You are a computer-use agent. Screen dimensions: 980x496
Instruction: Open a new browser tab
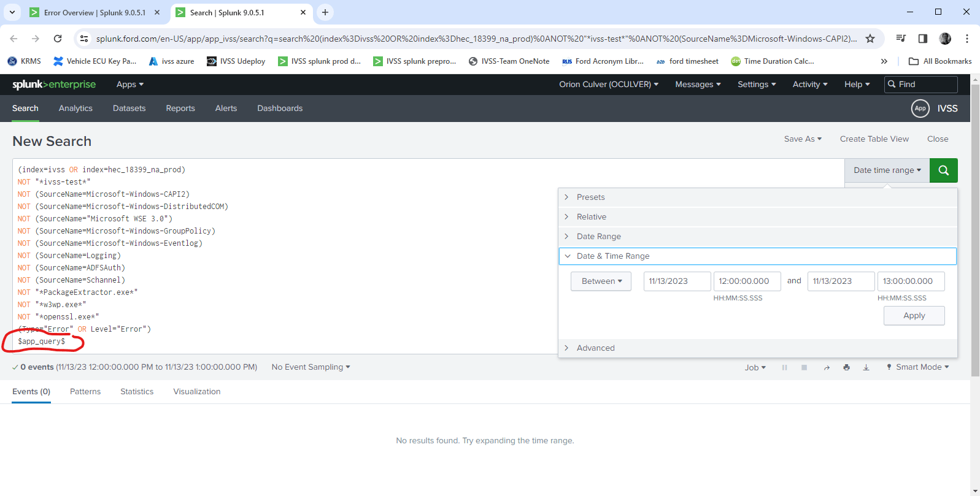(x=325, y=12)
